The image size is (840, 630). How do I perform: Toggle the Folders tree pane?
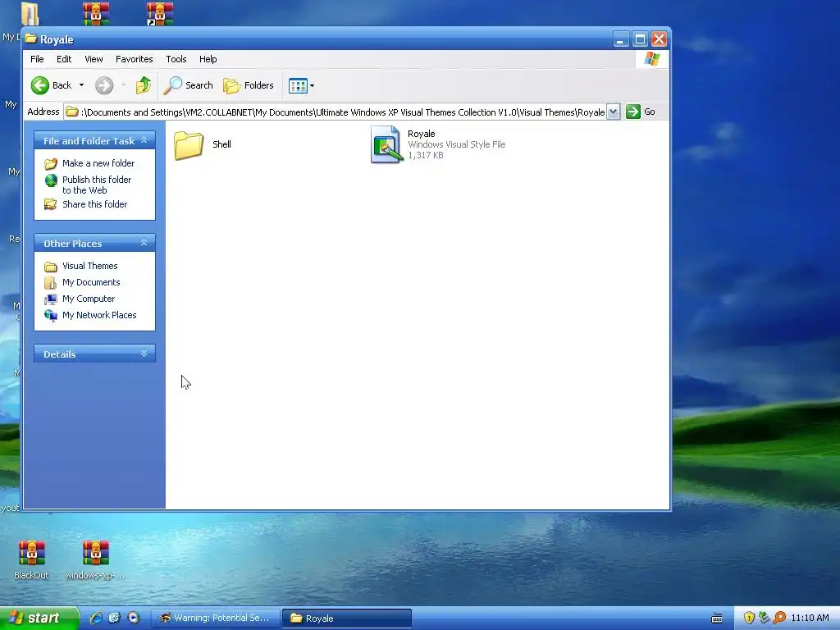tap(248, 85)
